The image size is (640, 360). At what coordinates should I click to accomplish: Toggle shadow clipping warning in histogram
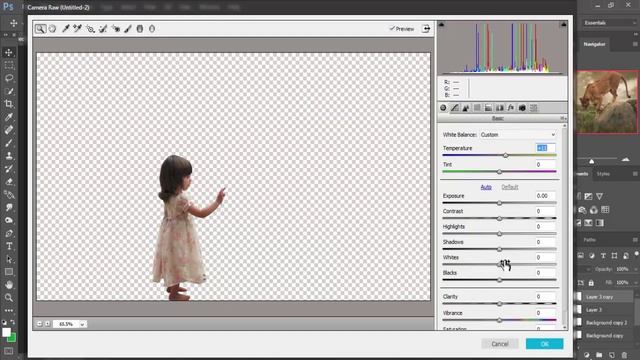(441, 25)
